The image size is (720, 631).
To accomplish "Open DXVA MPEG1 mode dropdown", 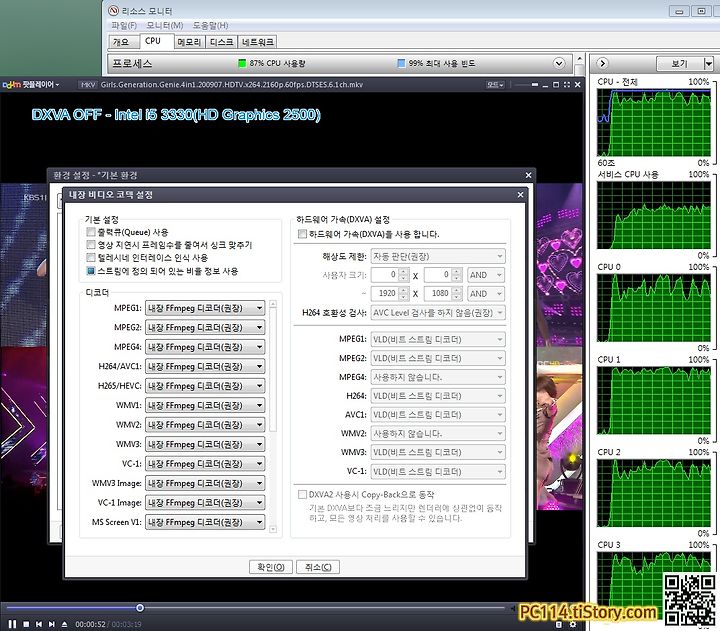I will (438, 339).
